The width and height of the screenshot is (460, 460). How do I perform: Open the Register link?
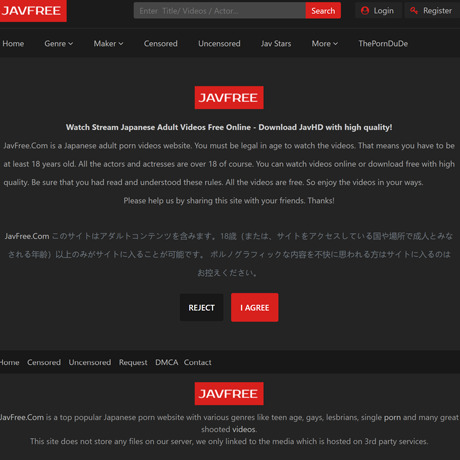(432, 11)
